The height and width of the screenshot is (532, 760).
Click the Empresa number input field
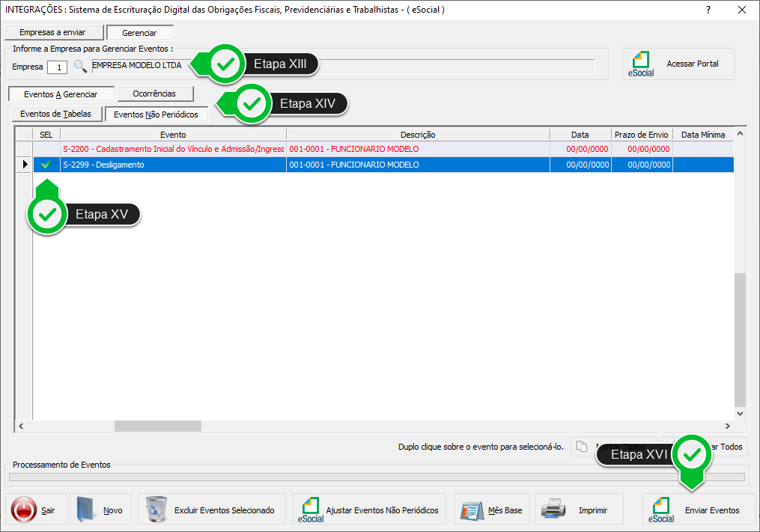point(57,67)
